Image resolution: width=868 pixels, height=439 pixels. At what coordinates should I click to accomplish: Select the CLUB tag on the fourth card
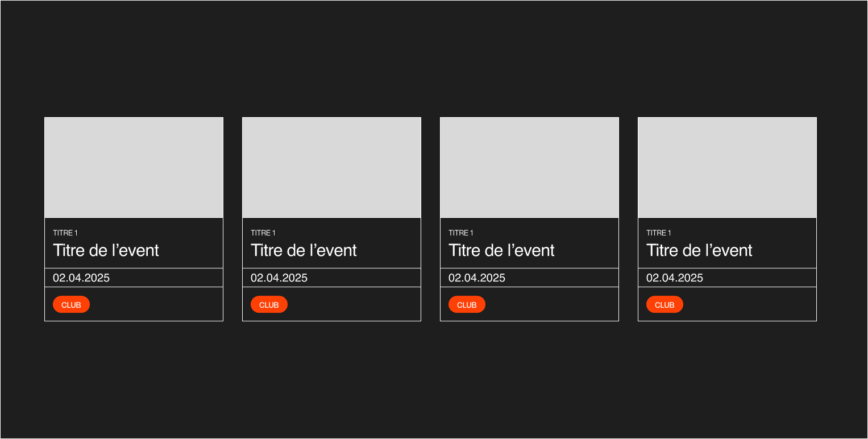(665, 305)
